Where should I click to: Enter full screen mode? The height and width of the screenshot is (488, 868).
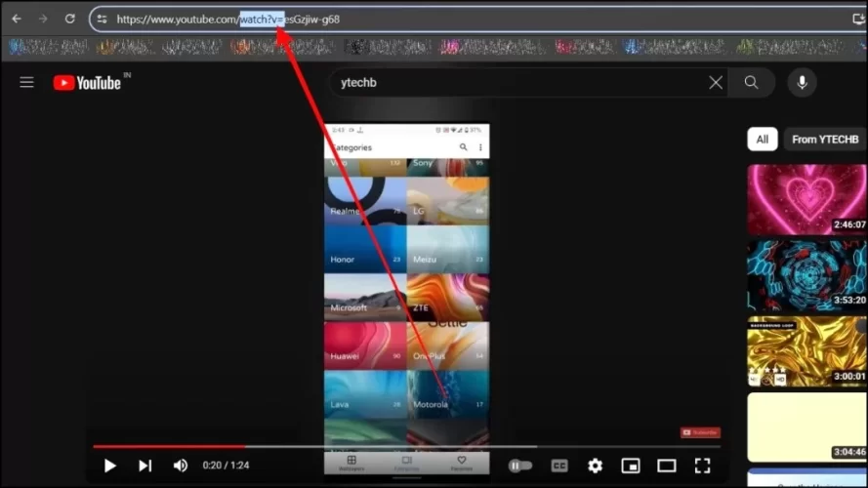pyautogui.click(x=702, y=466)
